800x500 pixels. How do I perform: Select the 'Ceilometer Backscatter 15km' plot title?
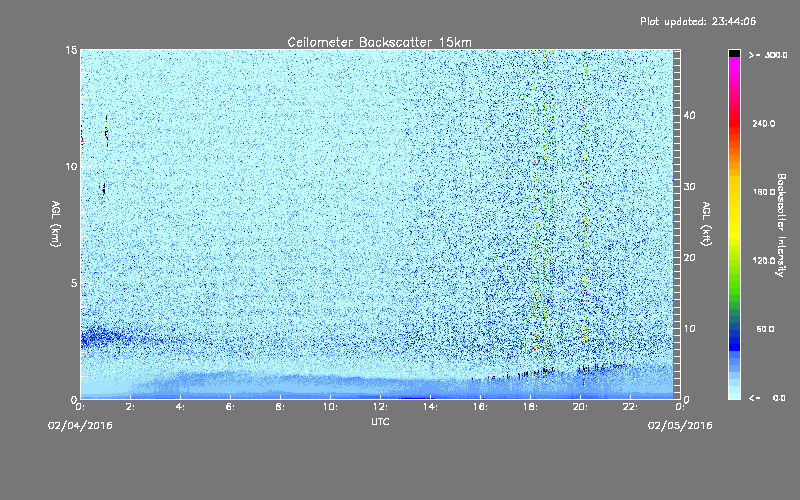click(379, 42)
